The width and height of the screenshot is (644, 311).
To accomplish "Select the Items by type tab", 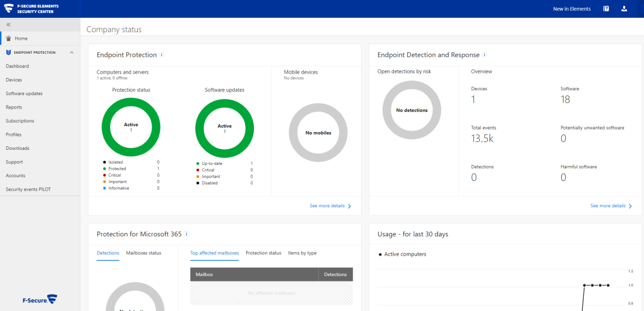I will [x=302, y=253].
